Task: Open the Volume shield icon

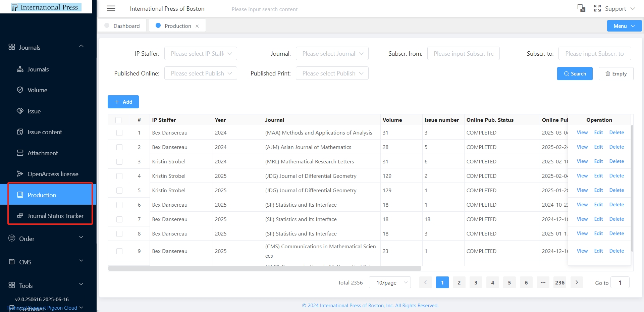Action: point(20,90)
